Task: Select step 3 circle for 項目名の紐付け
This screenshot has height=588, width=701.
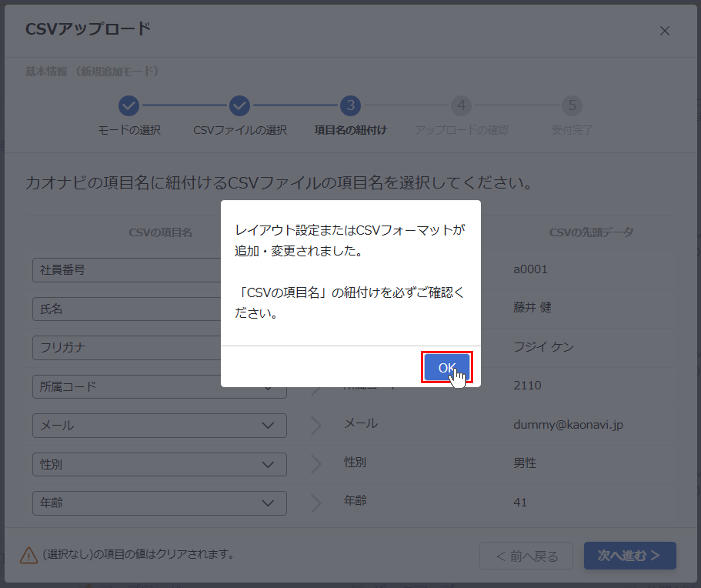Action: click(350, 105)
